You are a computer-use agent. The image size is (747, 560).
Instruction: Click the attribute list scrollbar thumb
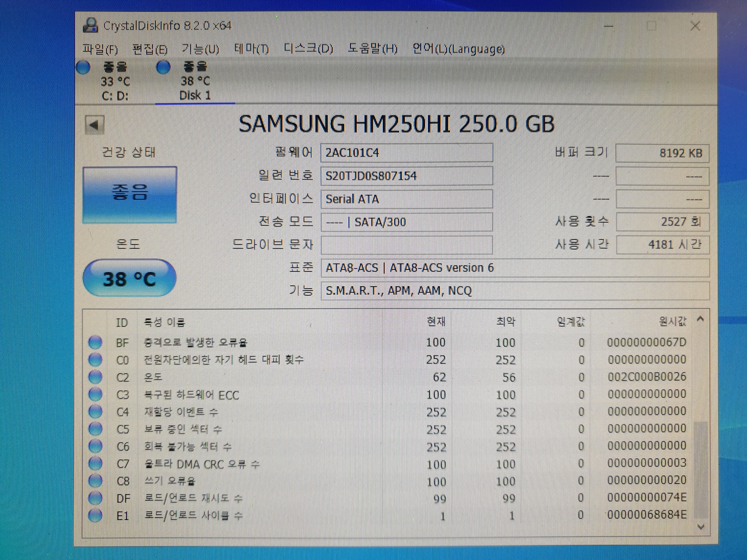coord(700,470)
